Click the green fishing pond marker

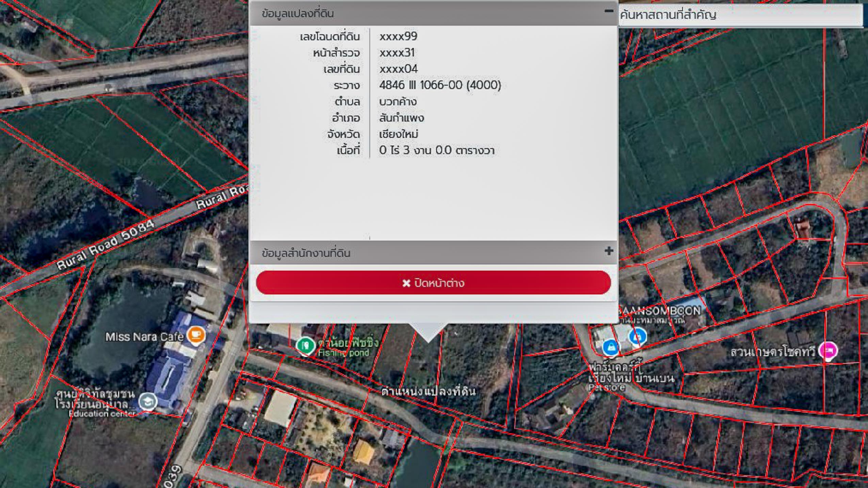click(x=305, y=345)
